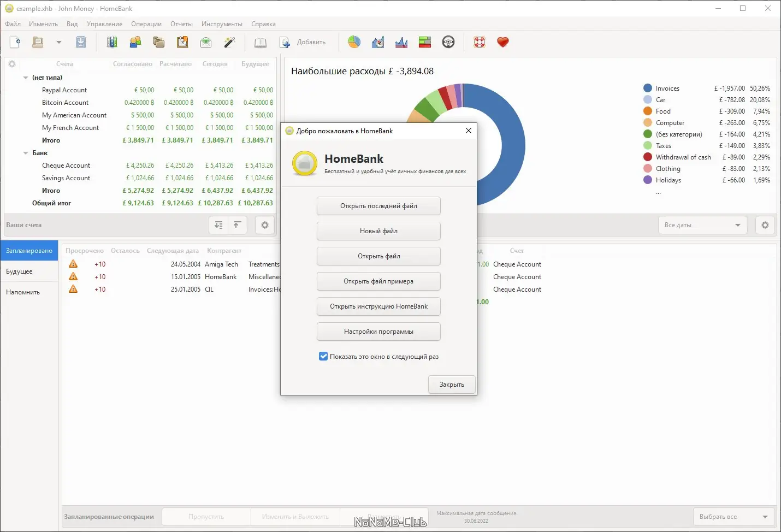781x532 pixels.
Task: Click the save file toolbar icon
Action: (x=81, y=42)
